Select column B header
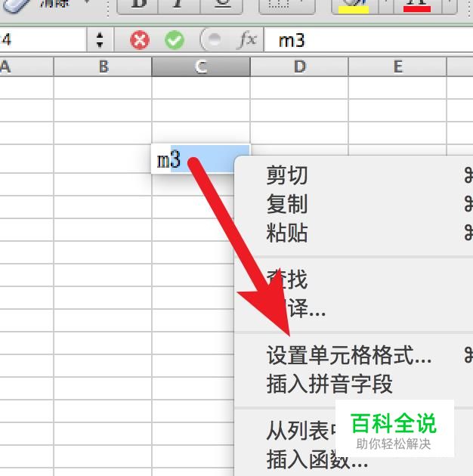Image resolution: width=473 pixels, height=476 pixels. tap(103, 66)
